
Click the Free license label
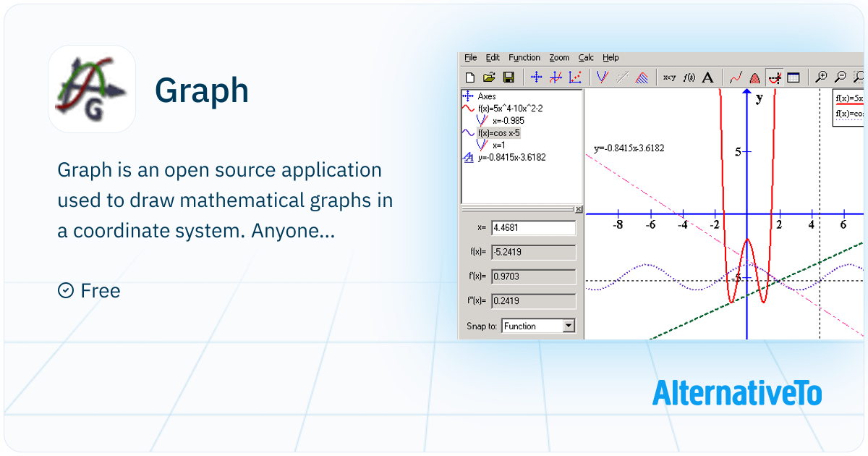(89, 291)
